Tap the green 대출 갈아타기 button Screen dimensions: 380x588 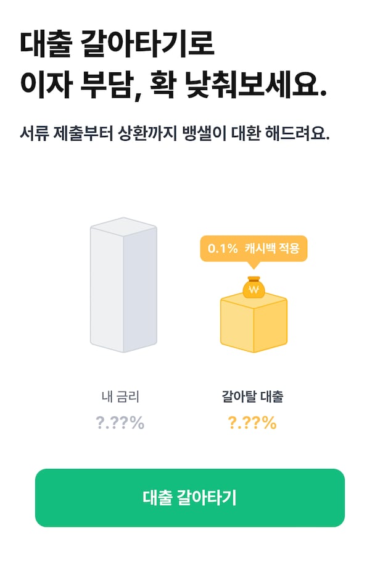pos(189,498)
